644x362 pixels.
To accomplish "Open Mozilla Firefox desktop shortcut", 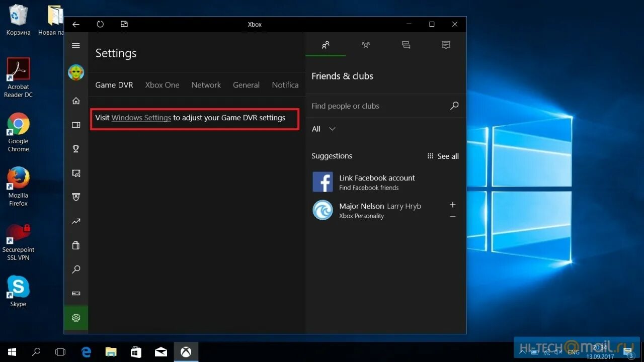I will tap(18, 187).
